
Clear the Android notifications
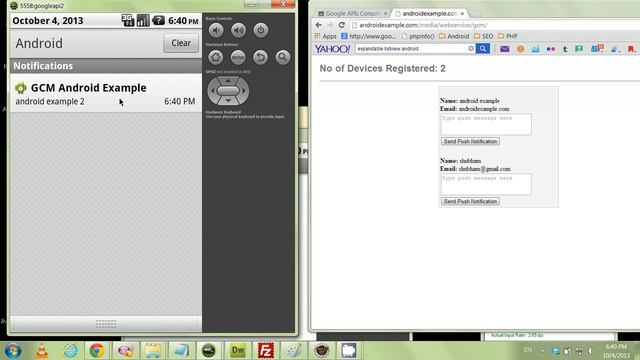[x=181, y=43]
